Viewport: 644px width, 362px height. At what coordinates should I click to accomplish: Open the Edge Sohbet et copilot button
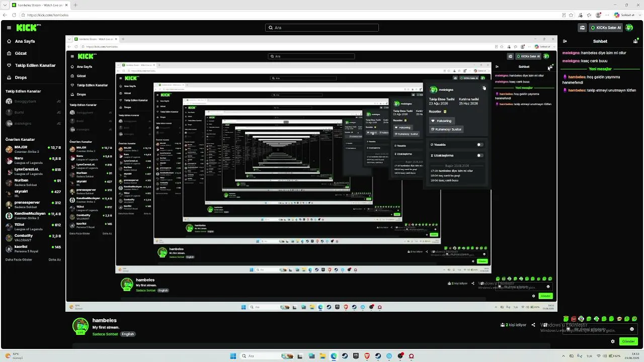[x=624, y=15]
